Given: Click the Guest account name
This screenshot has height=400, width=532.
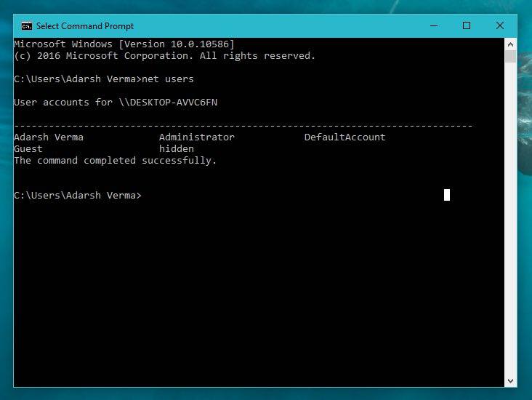Looking at the screenshot, I should tap(28, 148).
